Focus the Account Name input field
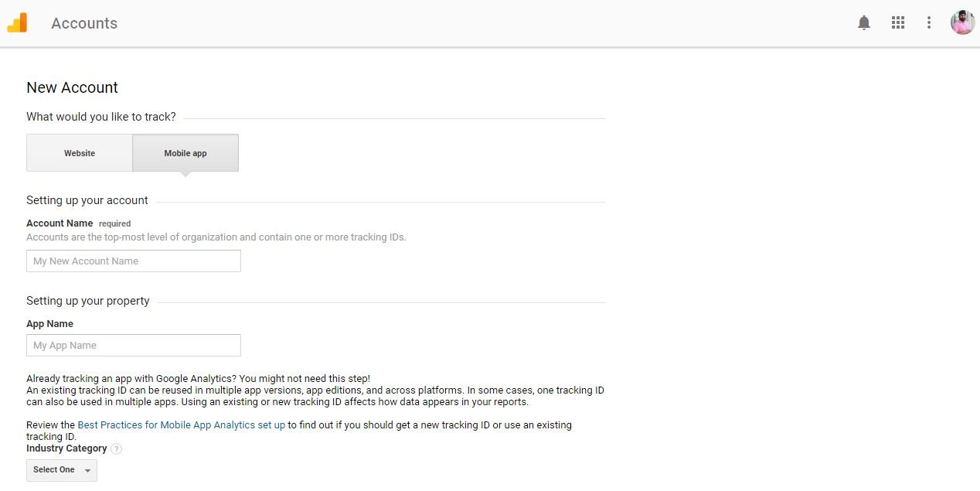Image resolution: width=980 pixels, height=491 pixels. [134, 261]
